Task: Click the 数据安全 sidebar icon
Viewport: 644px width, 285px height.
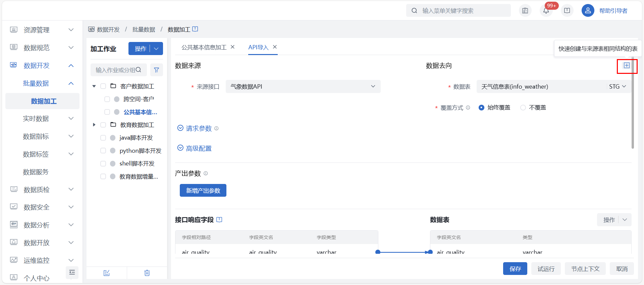Action: pos(14,207)
